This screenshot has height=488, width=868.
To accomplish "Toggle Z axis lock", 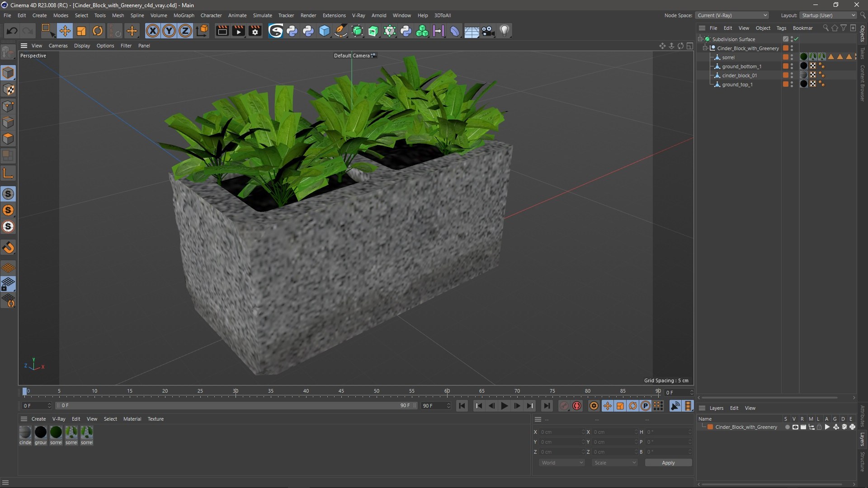I will pos(185,31).
